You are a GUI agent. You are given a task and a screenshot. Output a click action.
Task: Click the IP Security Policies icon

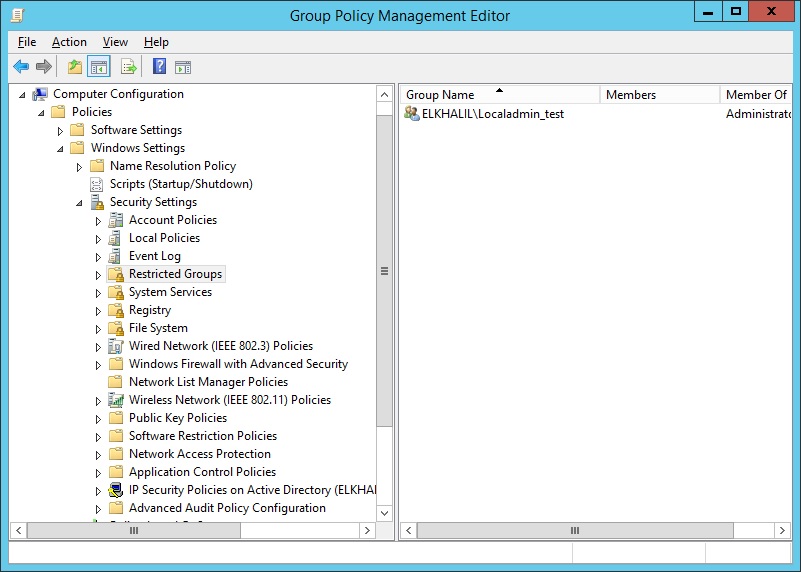click(x=116, y=490)
